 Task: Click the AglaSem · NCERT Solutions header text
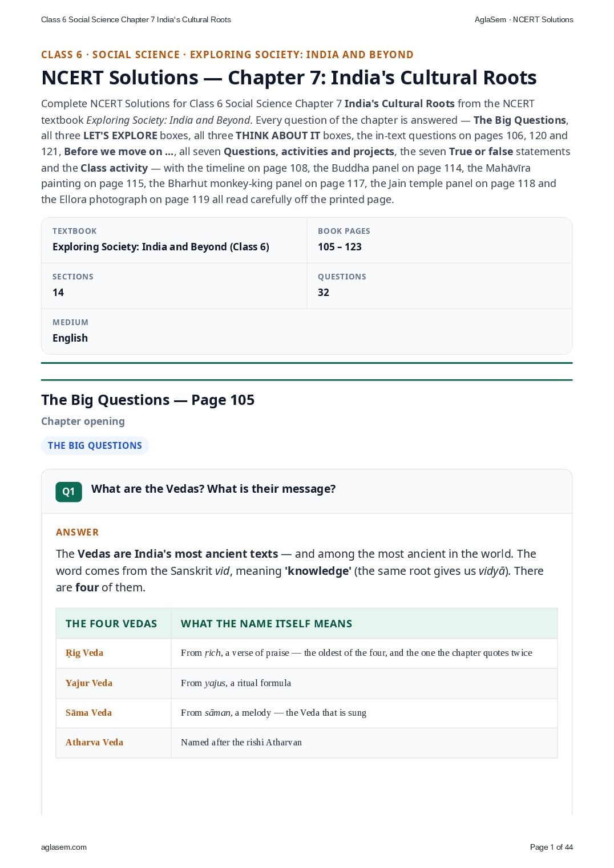[x=524, y=19]
